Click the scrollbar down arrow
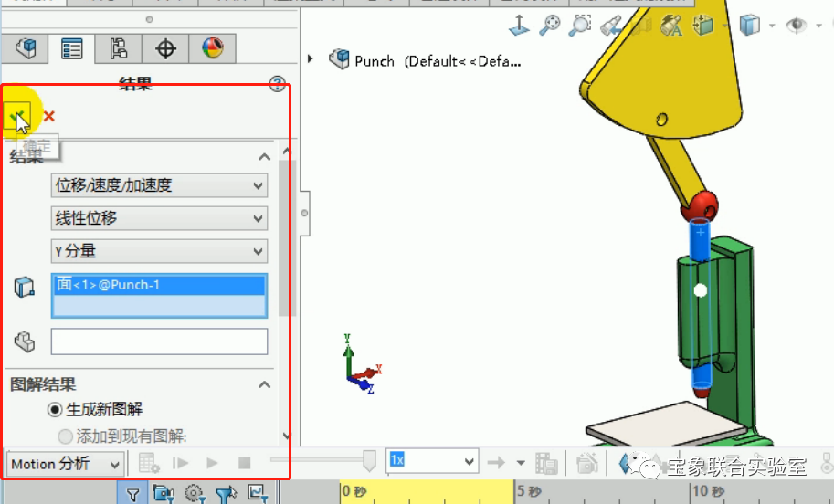Image resolution: width=834 pixels, height=504 pixels. point(286,436)
